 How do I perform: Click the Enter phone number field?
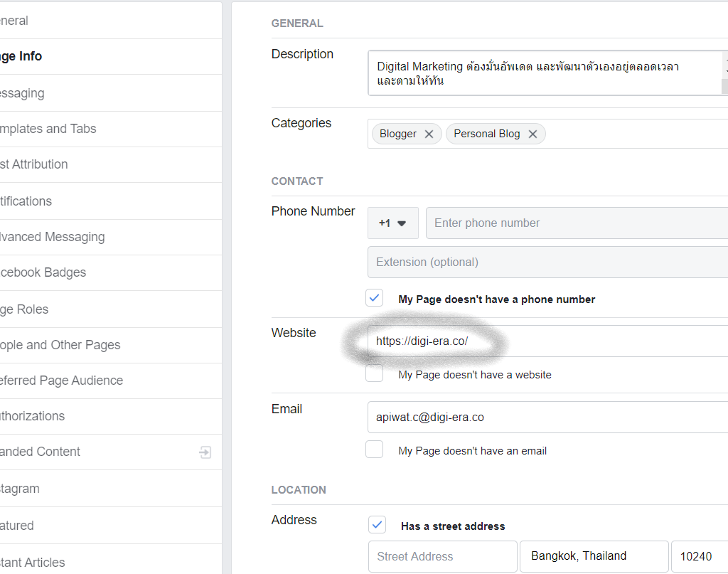[576, 223]
